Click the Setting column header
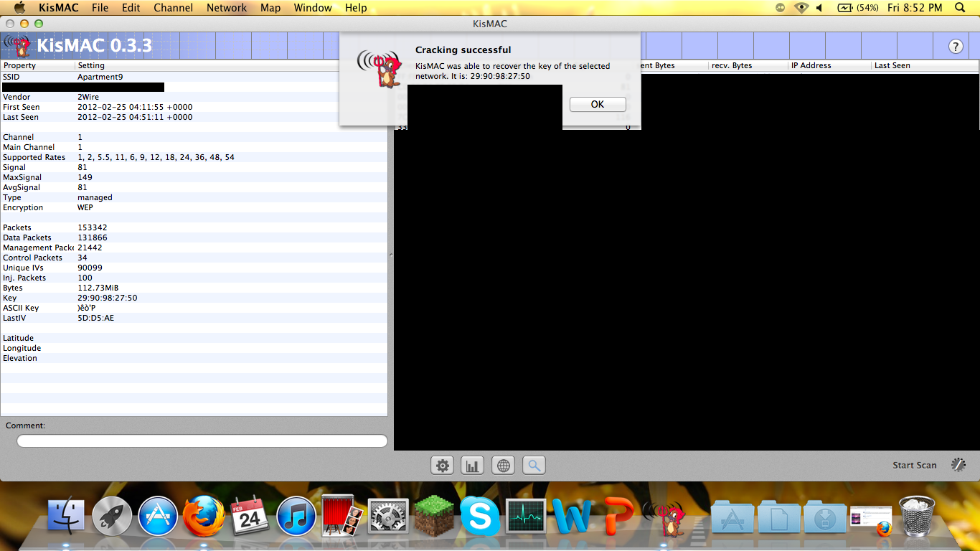980x551 pixels. click(231, 65)
